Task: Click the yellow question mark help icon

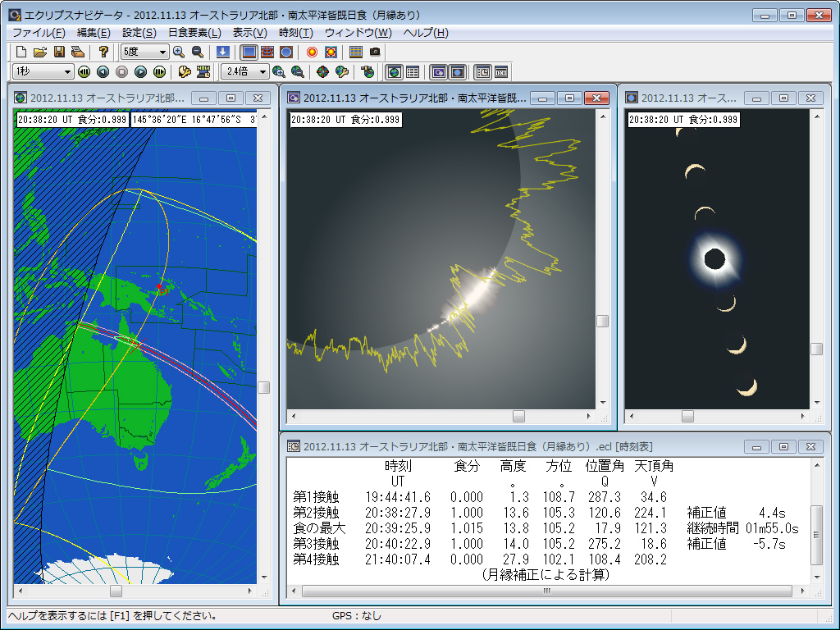Action: 103,52
